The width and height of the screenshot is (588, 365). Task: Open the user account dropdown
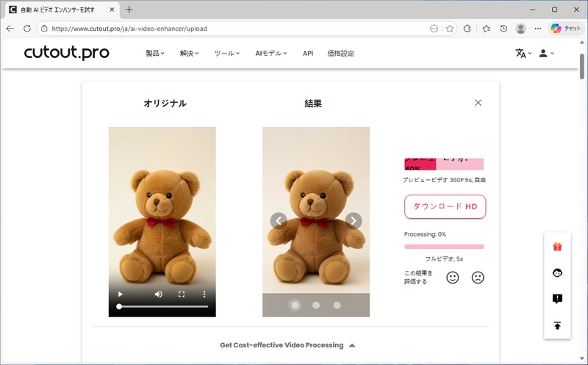[546, 53]
